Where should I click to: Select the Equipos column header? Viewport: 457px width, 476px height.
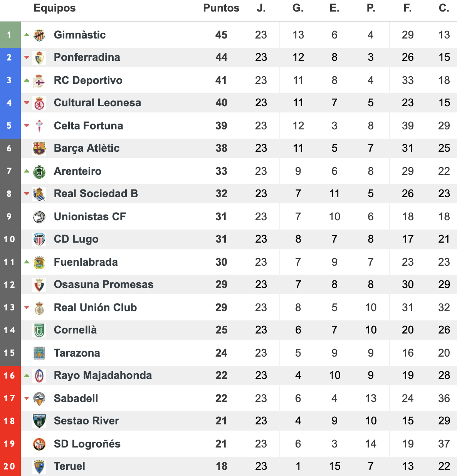[x=55, y=8]
